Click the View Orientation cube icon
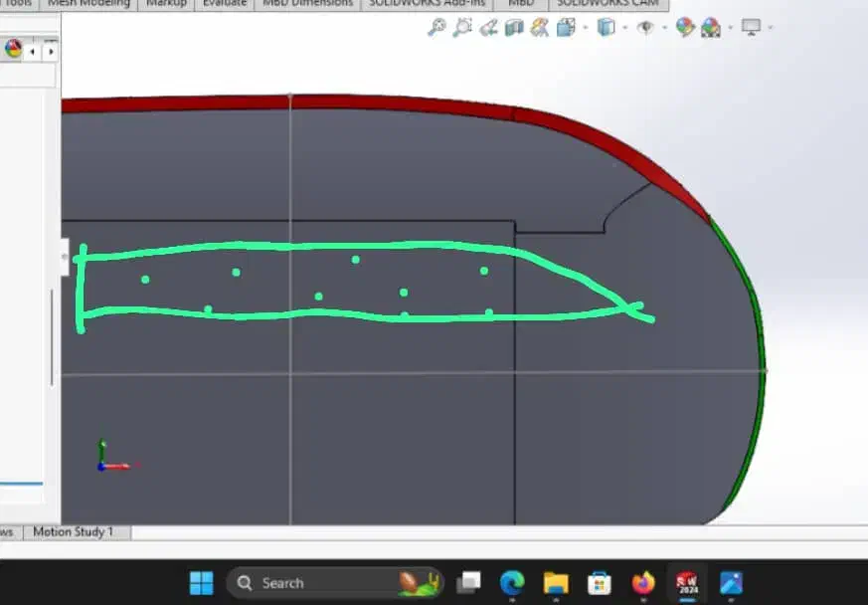This screenshot has height=605, width=868. pyautogui.click(x=566, y=28)
